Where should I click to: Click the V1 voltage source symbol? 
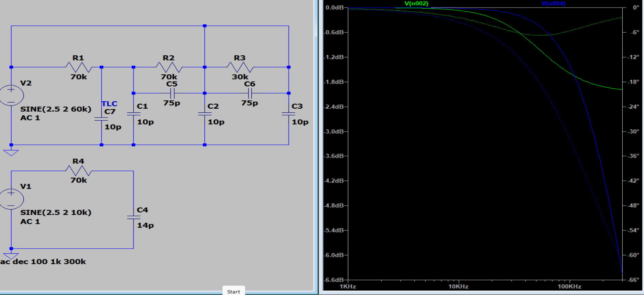tap(11, 199)
